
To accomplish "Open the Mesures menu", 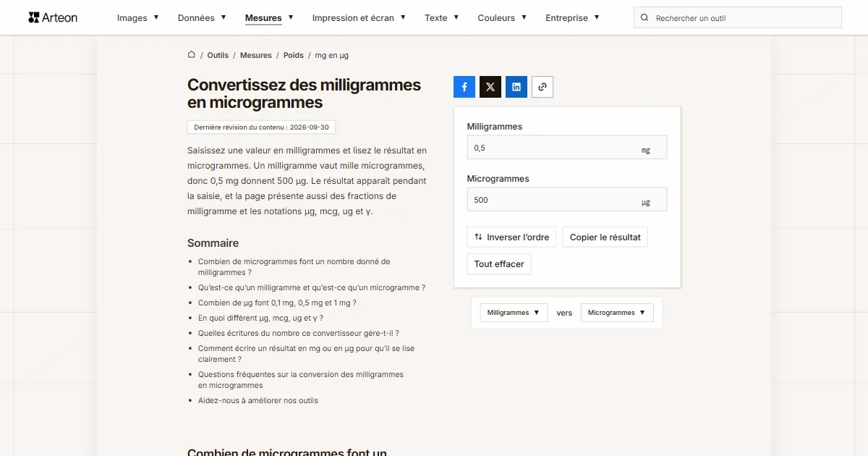I will pos(269,18).
